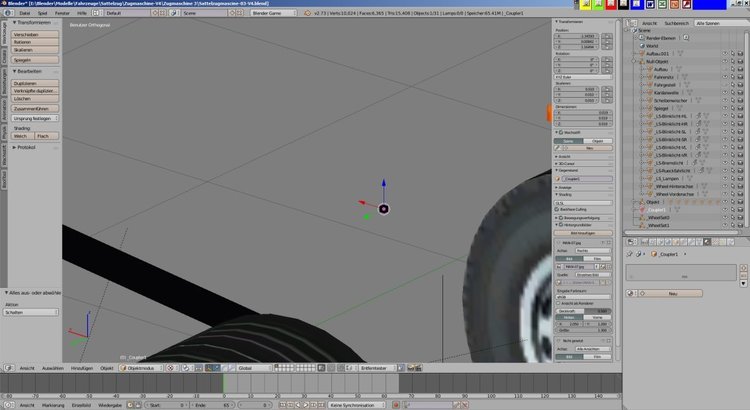
Task: Click the Duplizieren button
Action: point(35,83)
